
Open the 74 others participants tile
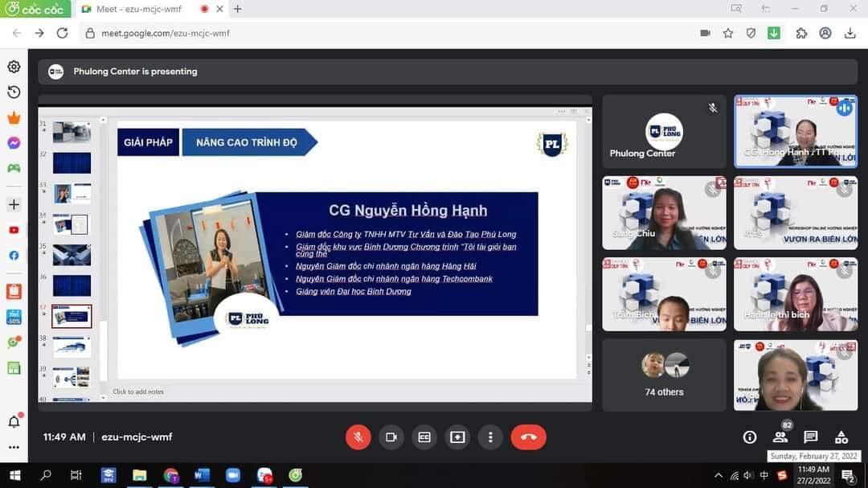tap(664, 375)
